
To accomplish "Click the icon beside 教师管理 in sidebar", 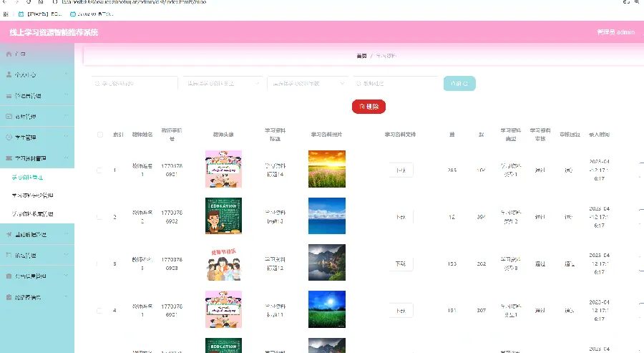I will pos(9,117).
